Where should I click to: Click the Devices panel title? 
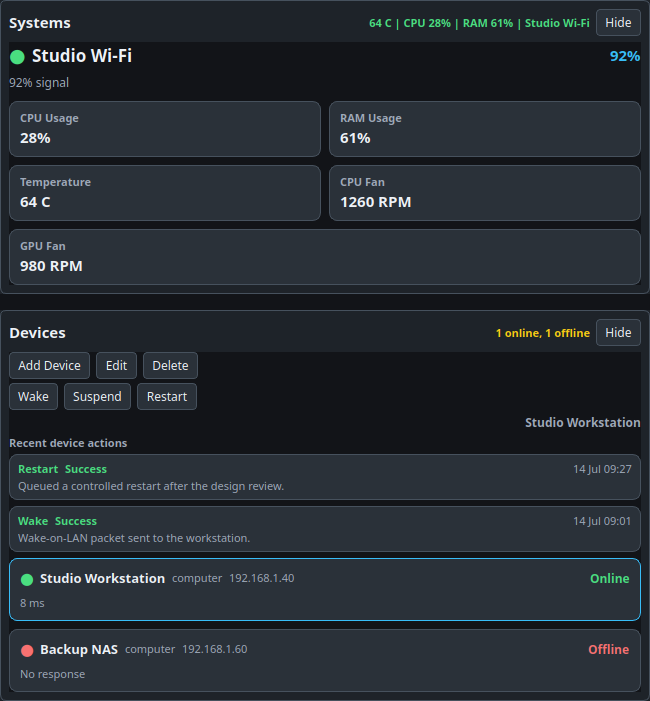[38, 333]
